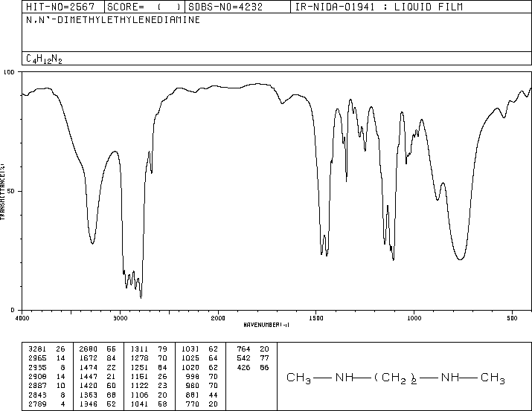Select the 2789 peak table entry
Screen dimensions: 532x411
(x=37, y=404)
